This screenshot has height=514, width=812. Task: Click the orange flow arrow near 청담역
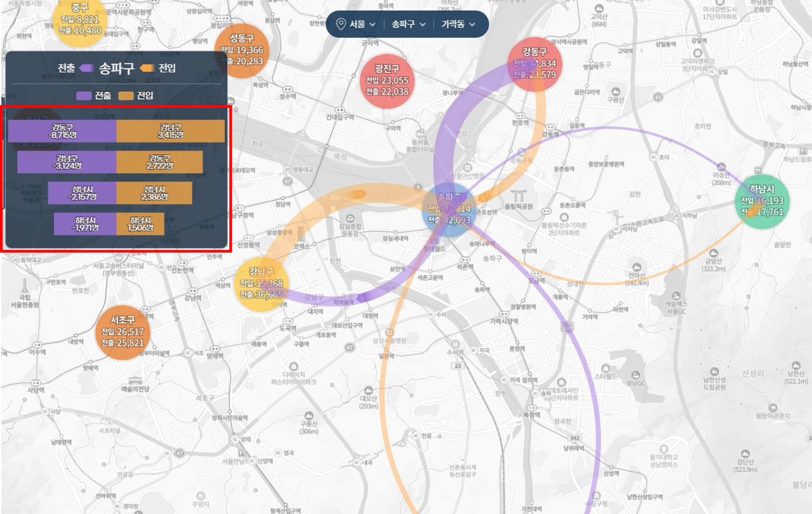pyautogui.click(x=358, y=194)
